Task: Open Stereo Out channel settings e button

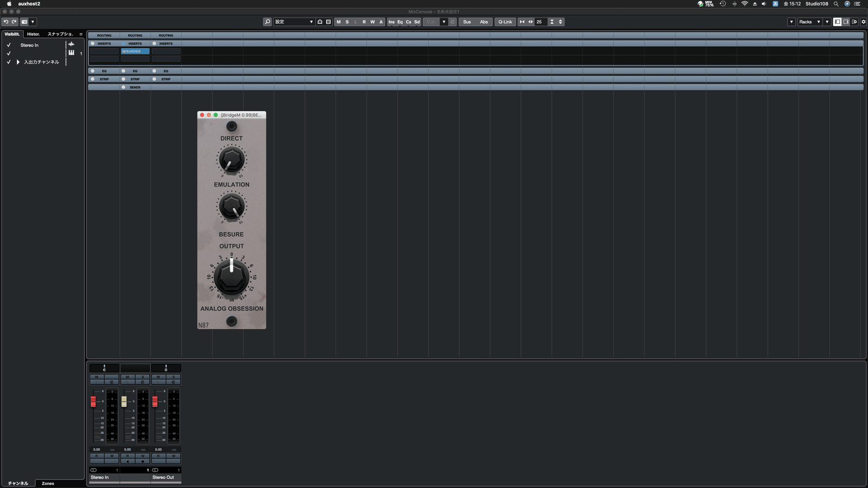Action: pos(174,382)
